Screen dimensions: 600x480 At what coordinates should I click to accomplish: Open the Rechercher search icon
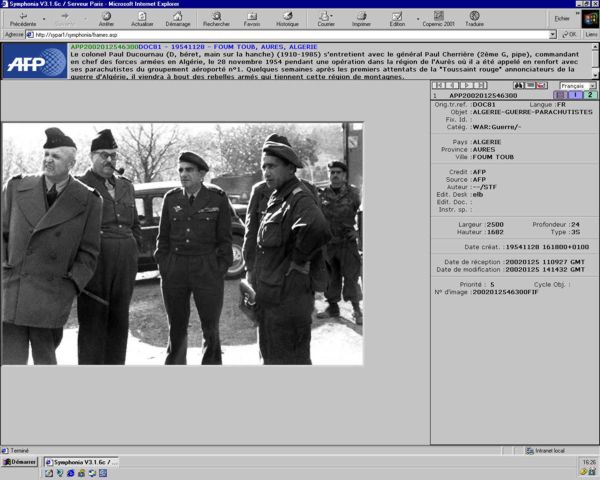[x=216, y=18]
